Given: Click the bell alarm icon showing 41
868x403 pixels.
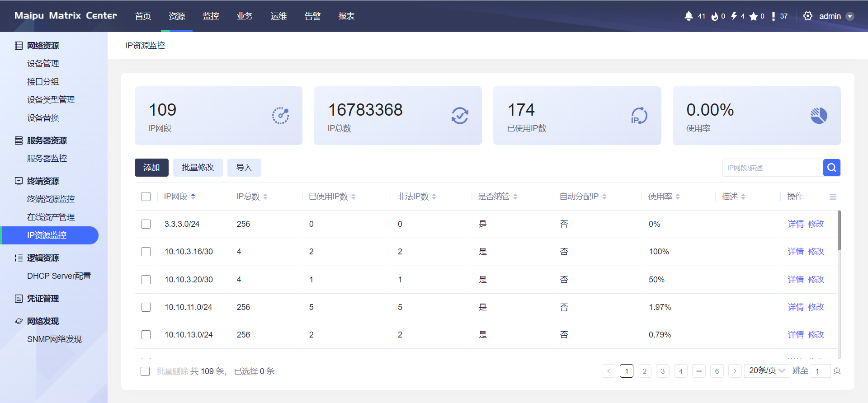Looking at the screenshot, I should pos(689,16).
